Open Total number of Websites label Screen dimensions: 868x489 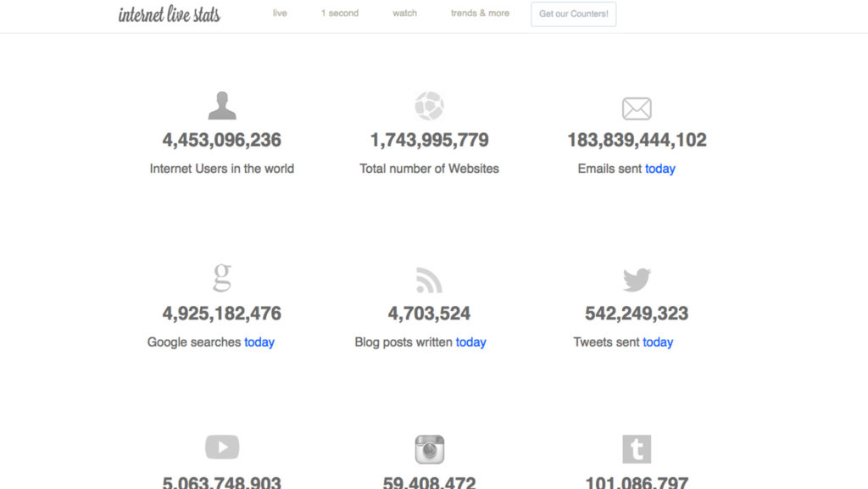click(x=430, y=169)
